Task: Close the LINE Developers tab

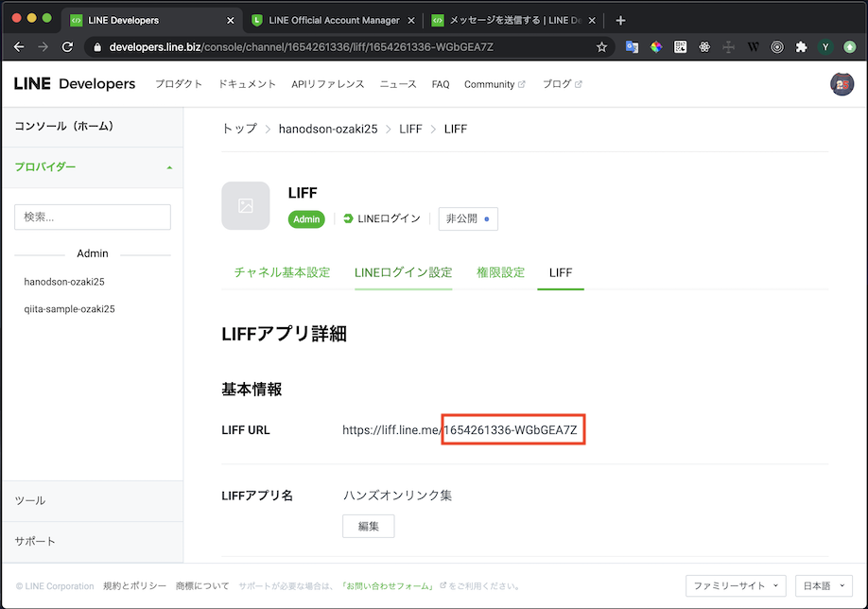Action: [x=231, y=21]
